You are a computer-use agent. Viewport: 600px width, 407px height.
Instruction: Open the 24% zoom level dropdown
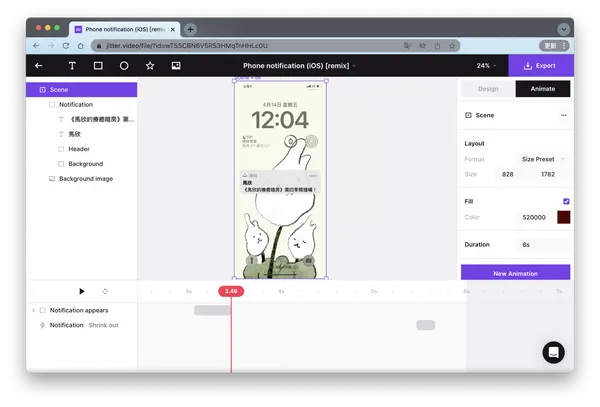point(486,66)
